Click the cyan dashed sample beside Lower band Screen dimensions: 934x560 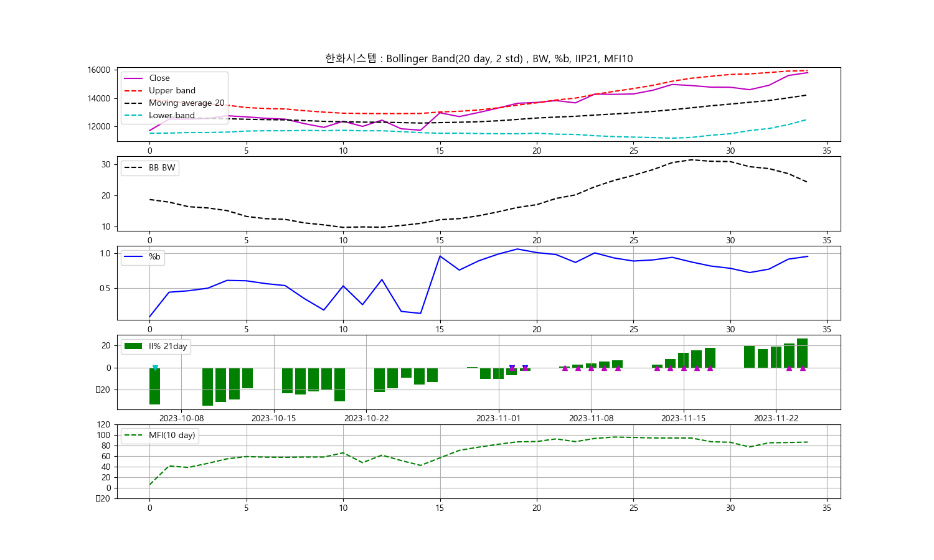click(133, 116)
